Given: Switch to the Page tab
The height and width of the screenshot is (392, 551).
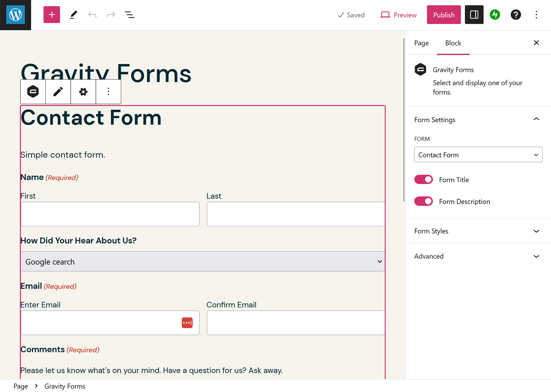Looking at the screenshot, I should click(x=421, y=43).
